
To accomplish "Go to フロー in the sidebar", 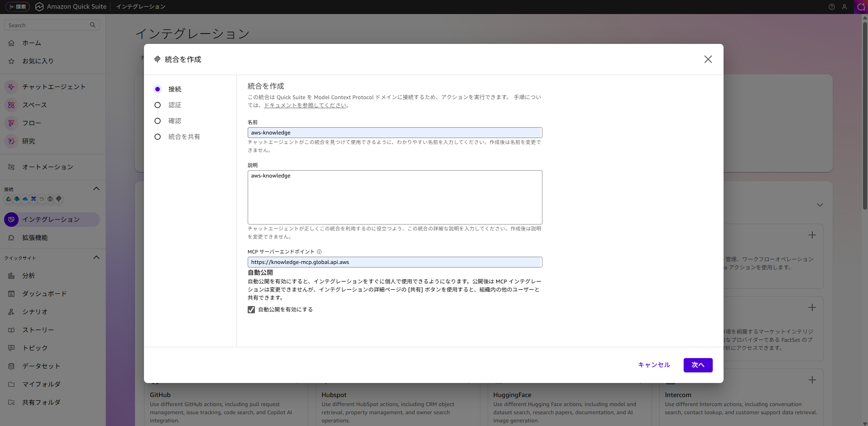I will tap(32, 123).
